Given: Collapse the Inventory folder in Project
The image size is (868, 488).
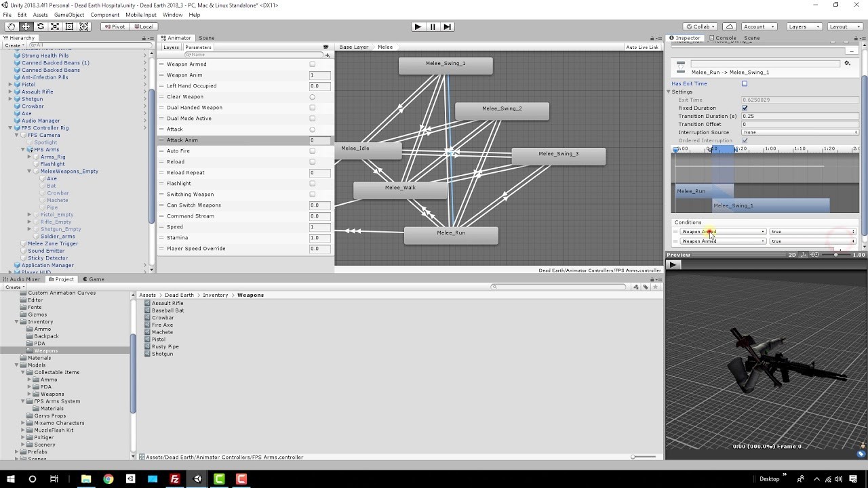Looking at the screenshot, I should (x=16, y=322).
